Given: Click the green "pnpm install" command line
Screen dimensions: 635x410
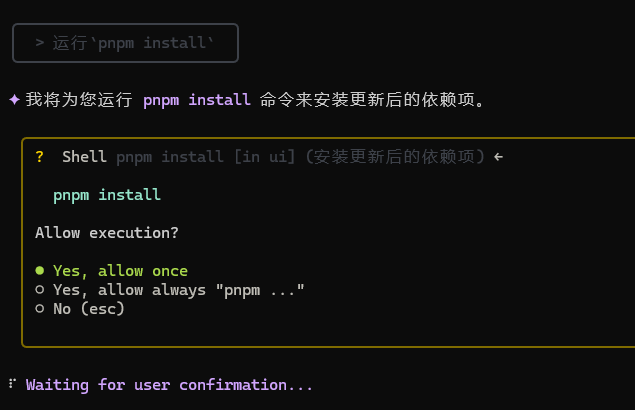Looking at the screenshot, I should coord(107,195).
